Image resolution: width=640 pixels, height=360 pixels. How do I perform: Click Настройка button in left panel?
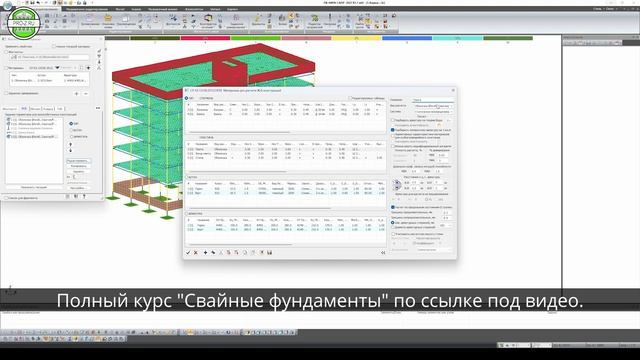click(x=78, y=188)
